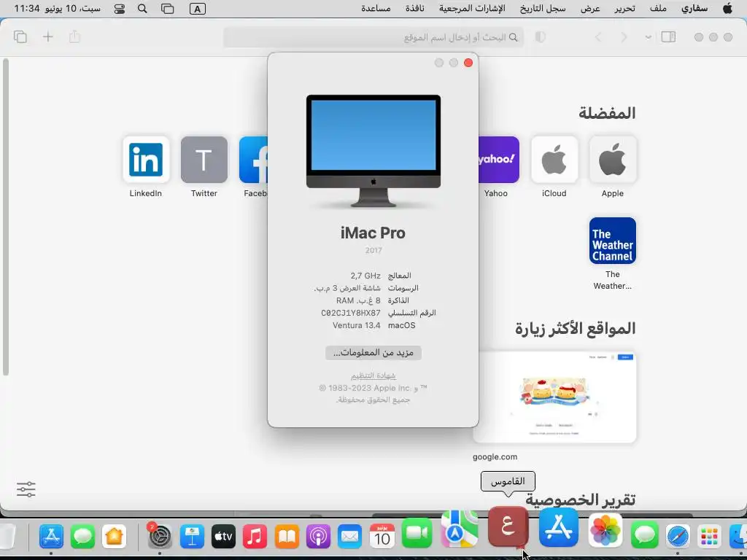747x560 pixels.
Task: Launch Keynote from the Dock
Action: [192, 536]
